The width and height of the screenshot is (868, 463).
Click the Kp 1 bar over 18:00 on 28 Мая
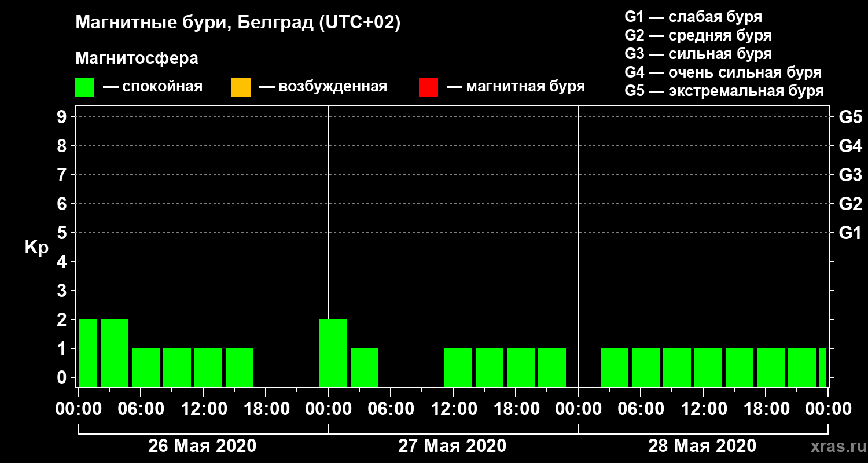(771, 367)
